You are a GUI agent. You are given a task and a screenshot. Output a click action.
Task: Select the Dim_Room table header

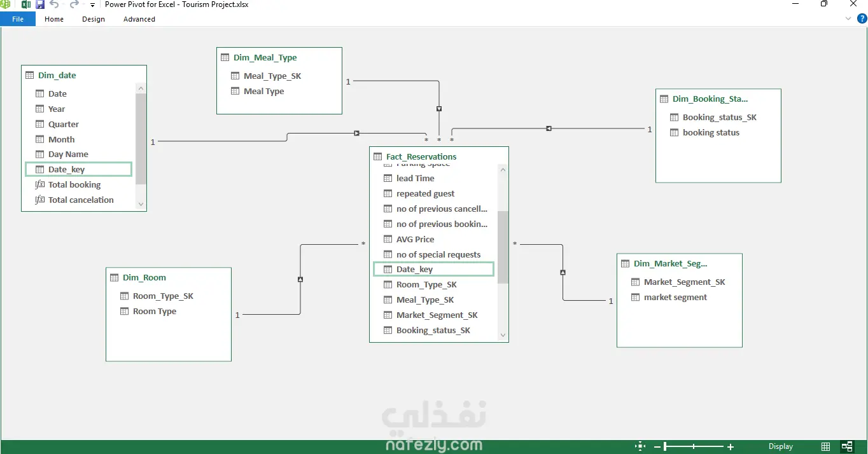169,277
